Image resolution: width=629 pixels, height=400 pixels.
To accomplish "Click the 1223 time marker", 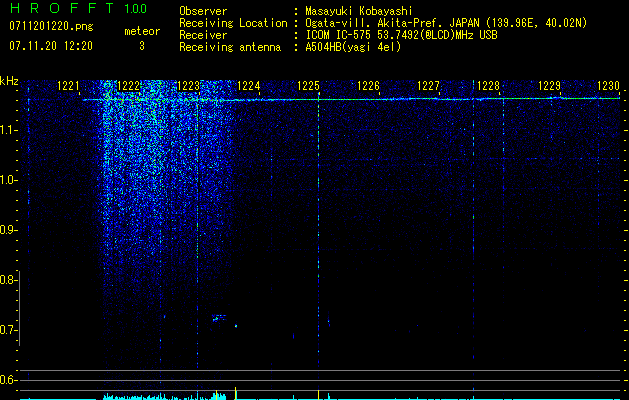I will 189,86.
